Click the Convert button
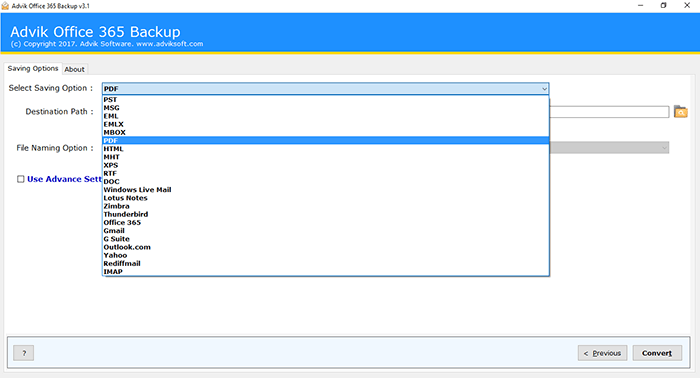 pyautogui.click(x=657, y=353)
